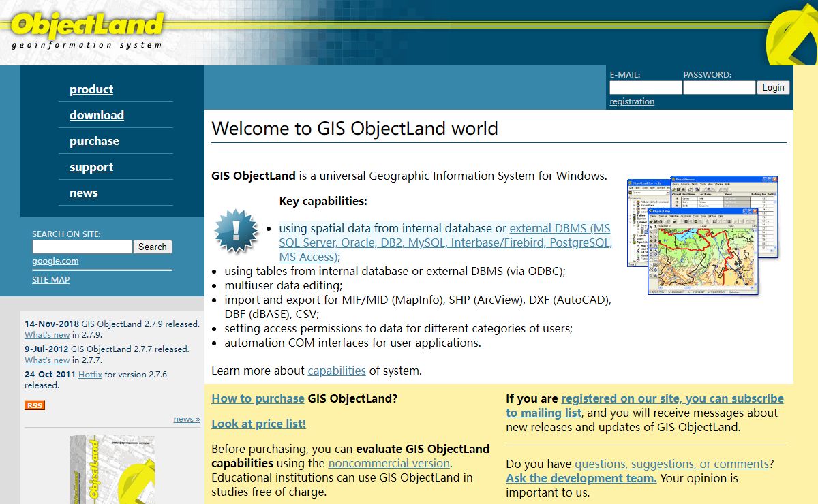Open What's new in 2.7.9
818x504 pixels.
click(47, 335)
